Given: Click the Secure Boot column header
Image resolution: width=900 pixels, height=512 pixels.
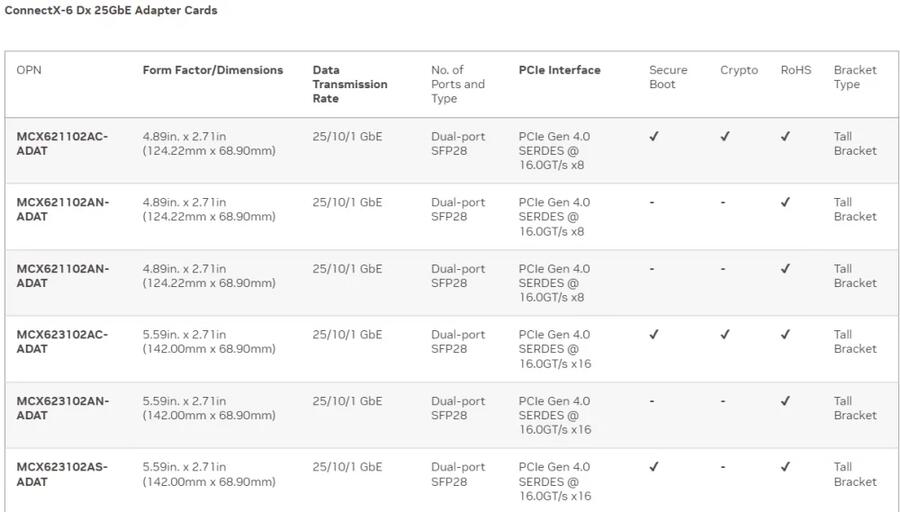Looking at the screenshot, I should [668, 77].
